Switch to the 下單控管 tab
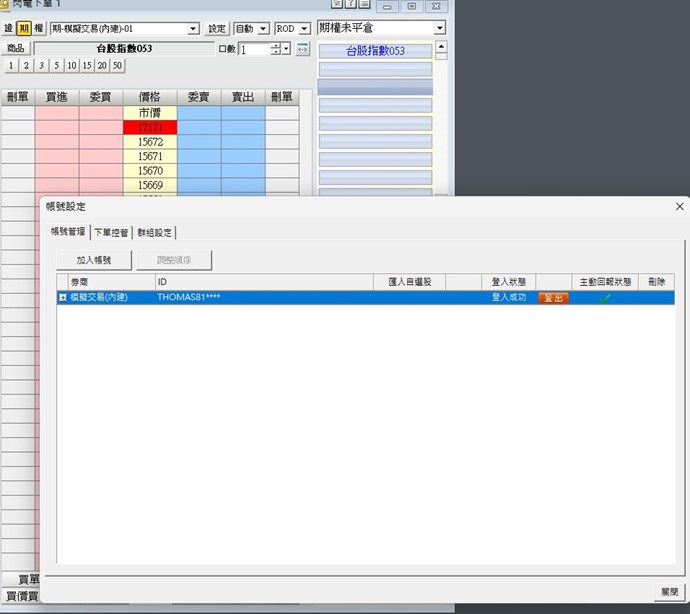This screenshot has height=614, width=690. 111,232
